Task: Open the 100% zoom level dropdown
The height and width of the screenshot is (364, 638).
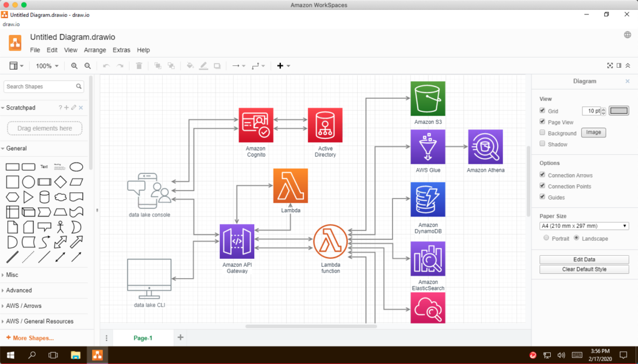Action: point(47,66)
